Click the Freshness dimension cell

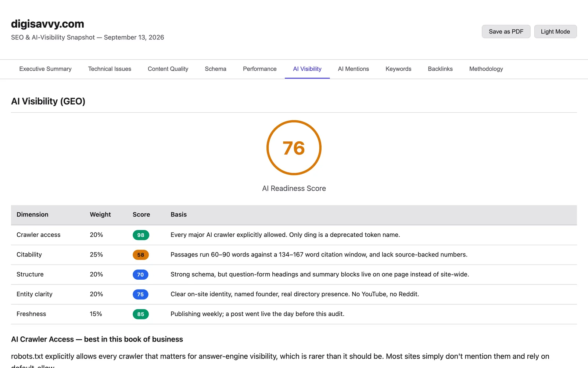31,314
